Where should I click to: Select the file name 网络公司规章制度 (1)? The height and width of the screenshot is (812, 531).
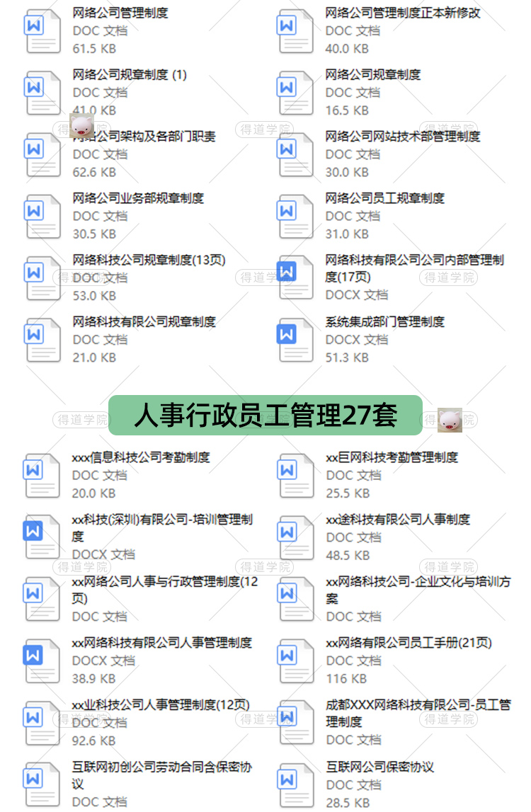pos(130,74)
